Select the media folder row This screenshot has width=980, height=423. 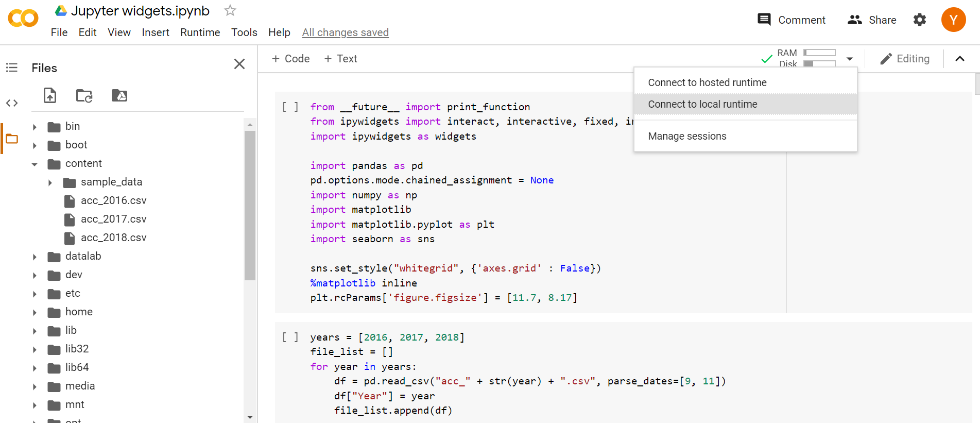click(x=136, y=386)
